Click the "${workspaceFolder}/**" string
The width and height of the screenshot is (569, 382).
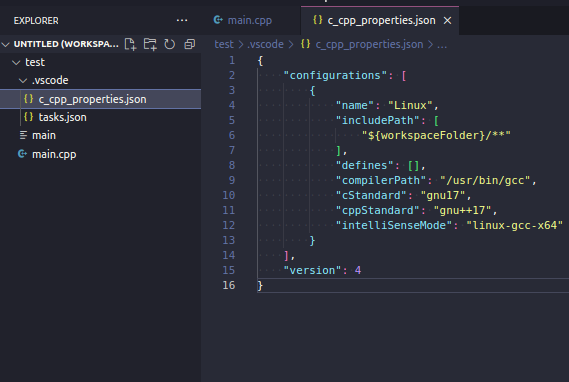tap(436, 136)
